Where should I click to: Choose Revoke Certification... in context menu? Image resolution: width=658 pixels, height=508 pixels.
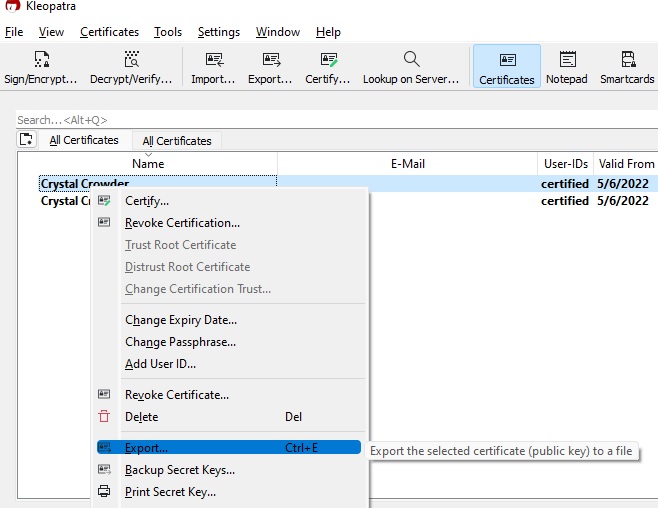(x=229, y=223)
